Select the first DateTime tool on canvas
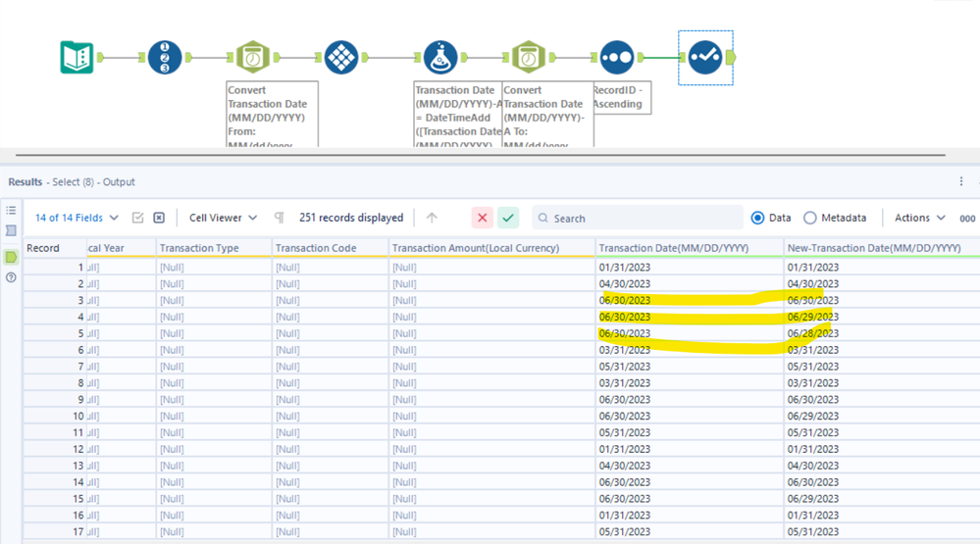This screenshot has width=980, height=544. pos(253,58)
